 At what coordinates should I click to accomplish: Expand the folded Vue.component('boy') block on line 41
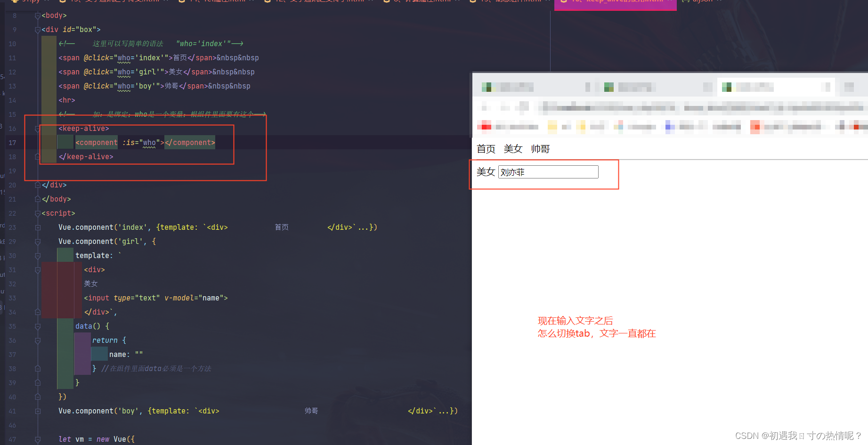(38, 411)
